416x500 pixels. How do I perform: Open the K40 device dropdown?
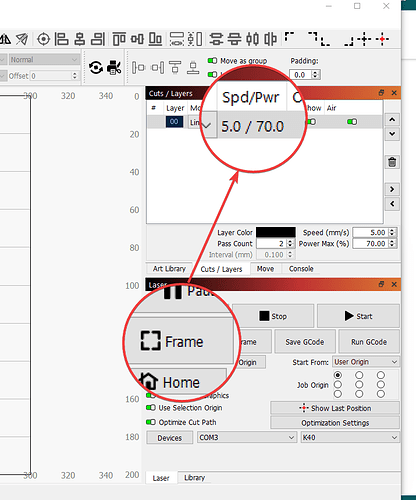coord(350,437)
